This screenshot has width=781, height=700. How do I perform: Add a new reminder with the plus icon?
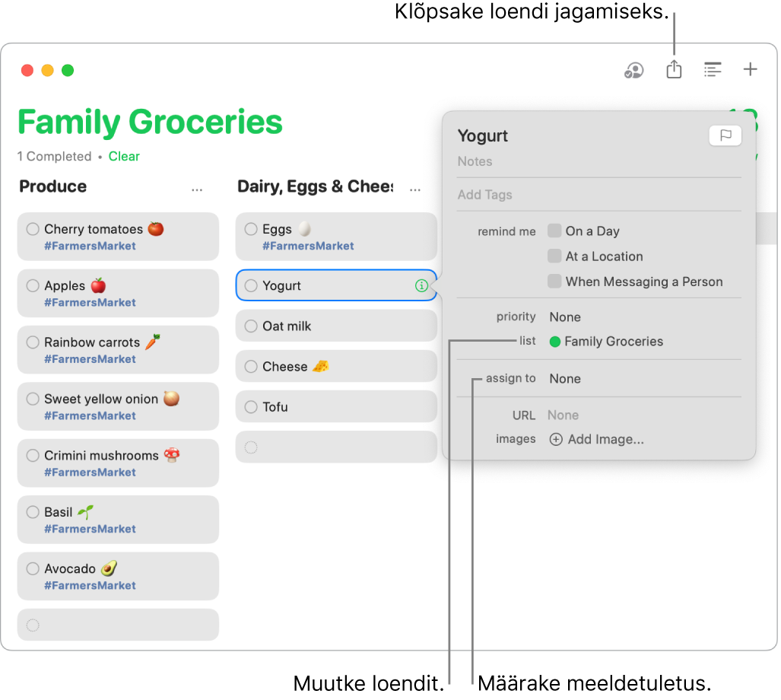click(x=751, y=69)
